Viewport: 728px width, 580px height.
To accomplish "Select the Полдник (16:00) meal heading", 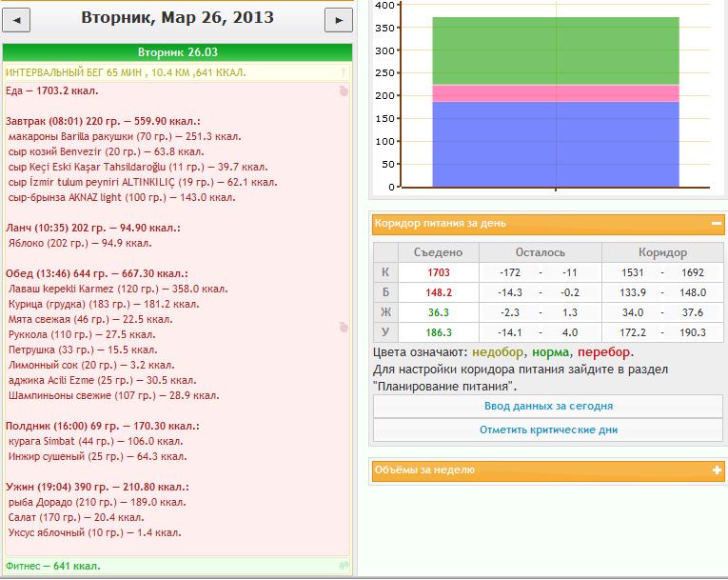I will [102, 426].
